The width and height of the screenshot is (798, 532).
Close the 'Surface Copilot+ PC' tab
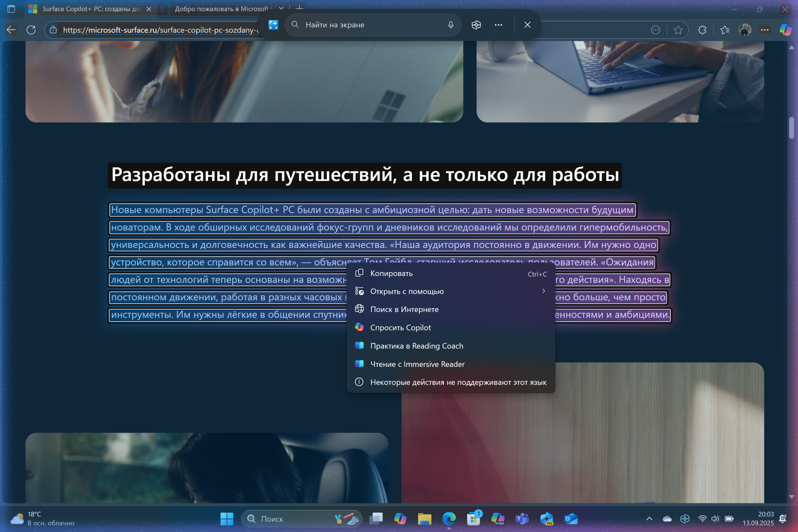pos(149,9)
